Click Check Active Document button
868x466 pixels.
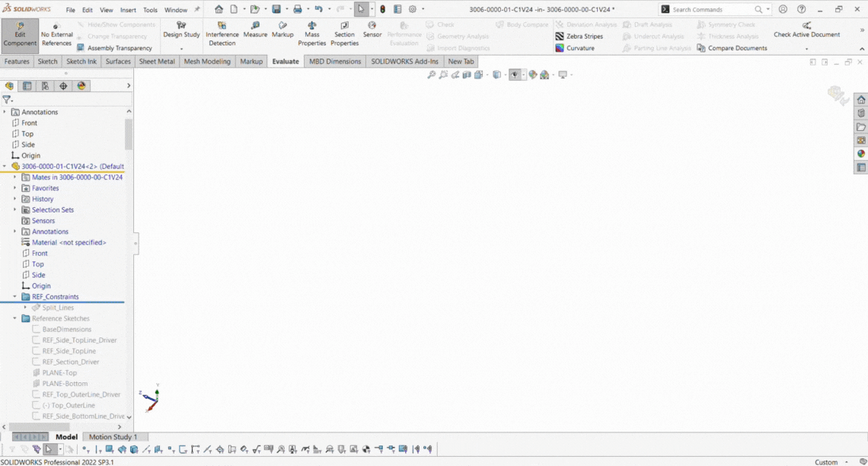coord(806,29)
